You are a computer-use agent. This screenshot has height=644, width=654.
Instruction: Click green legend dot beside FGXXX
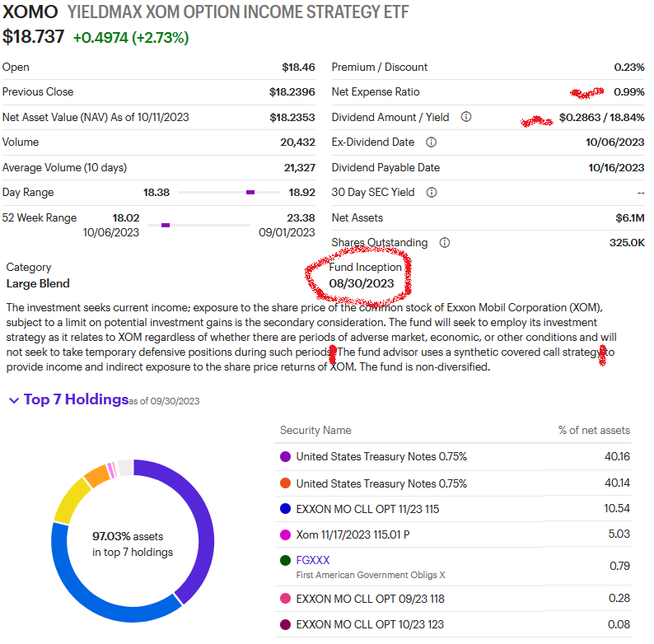[x=285, y=560]
